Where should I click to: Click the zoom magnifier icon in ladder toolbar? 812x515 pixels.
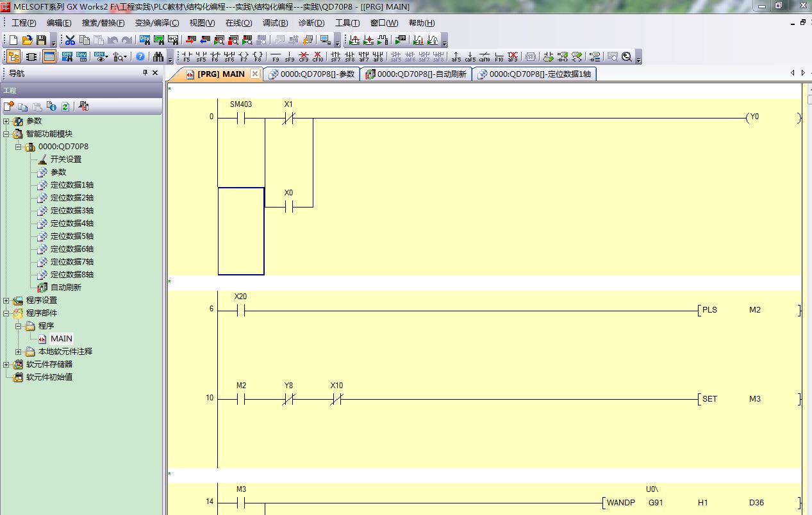pyautogui.click(x=626, y=56)
